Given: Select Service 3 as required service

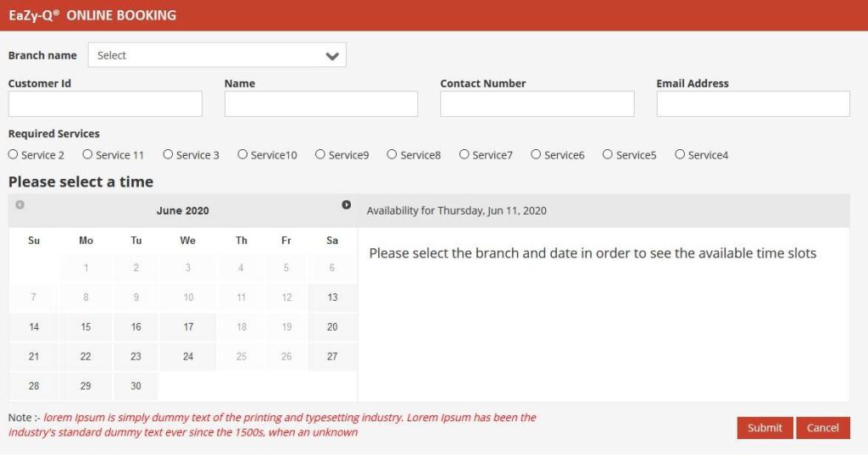Looking at the screenshot, I should tap(168, 154).
